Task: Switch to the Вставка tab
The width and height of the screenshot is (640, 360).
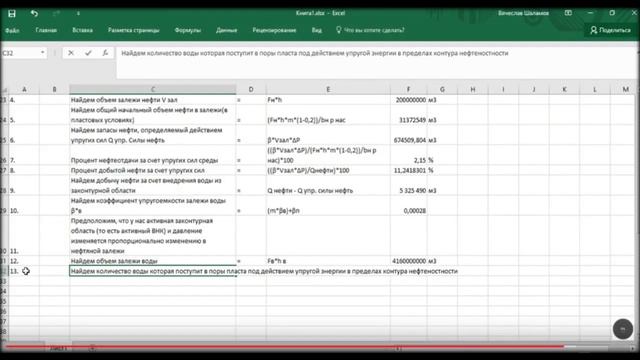Action: (82, 30)
